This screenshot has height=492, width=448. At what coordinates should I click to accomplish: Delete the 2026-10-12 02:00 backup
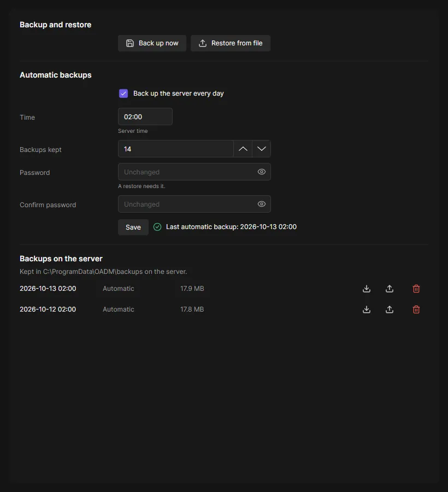pos(416,309)
